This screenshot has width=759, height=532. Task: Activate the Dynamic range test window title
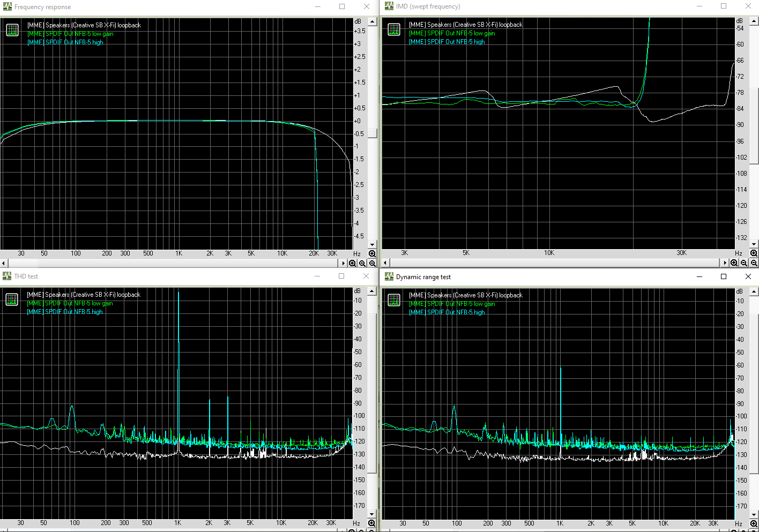click(x=423, y=277)
